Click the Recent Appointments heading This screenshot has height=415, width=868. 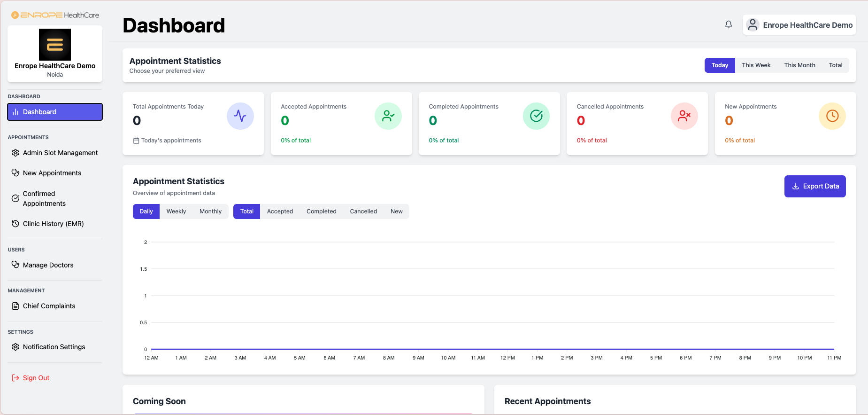(x=547, y=401)
